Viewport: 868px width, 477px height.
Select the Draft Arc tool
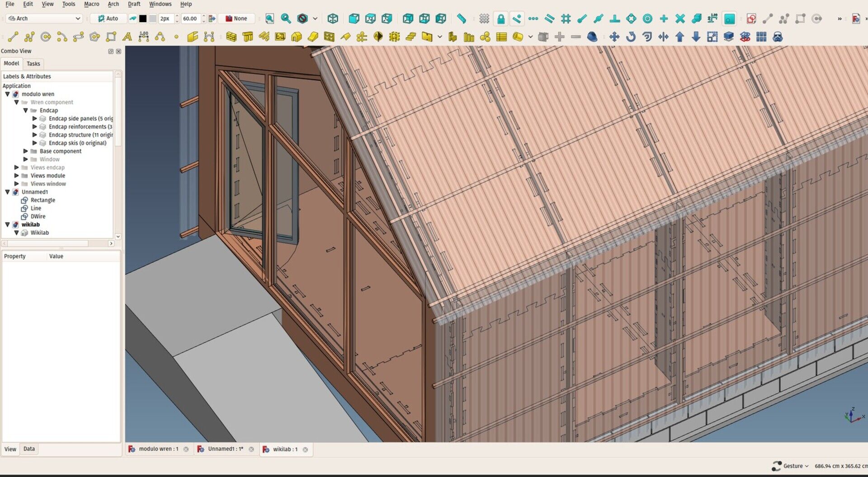click(x=62, y=37)
